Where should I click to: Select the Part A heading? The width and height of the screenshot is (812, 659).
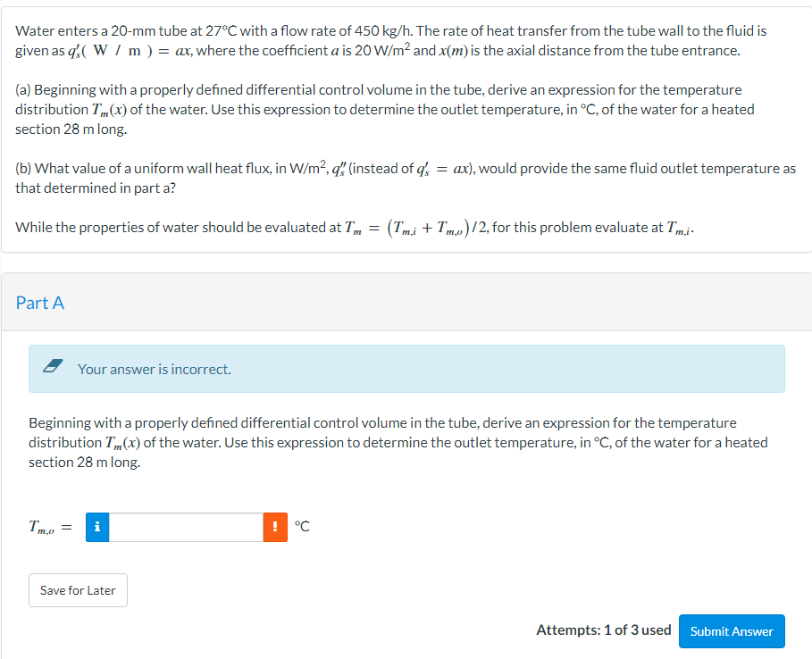tap(40, 303)
